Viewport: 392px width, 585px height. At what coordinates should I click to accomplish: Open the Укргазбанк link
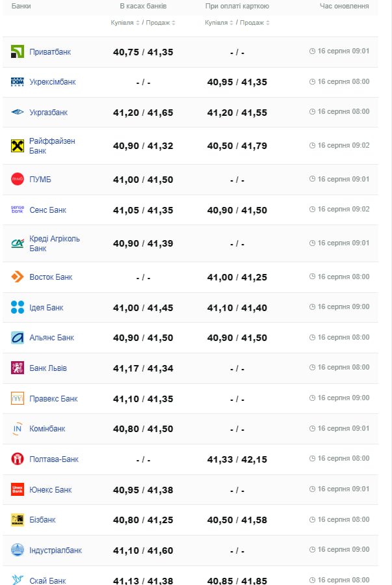[x=48, y=113]
